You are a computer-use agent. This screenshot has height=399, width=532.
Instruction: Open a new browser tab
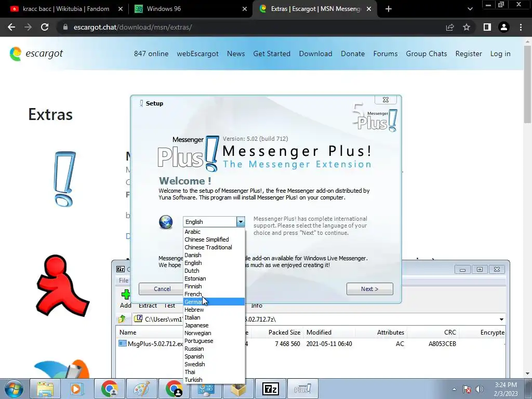click(x=389, y=9)
